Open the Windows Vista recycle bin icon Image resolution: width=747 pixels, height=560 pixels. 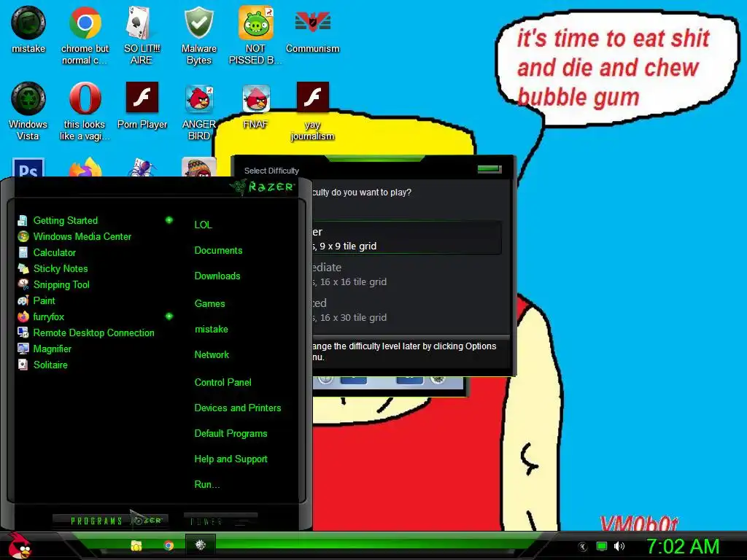28,111
